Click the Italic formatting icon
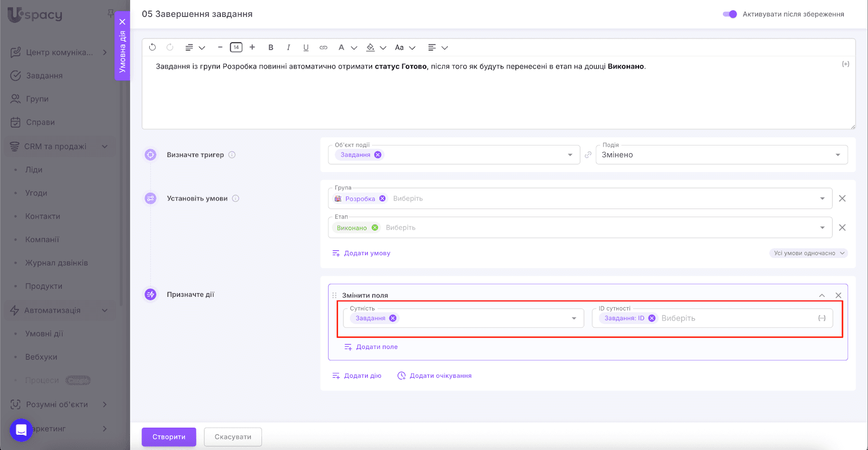This screenshot has height=450, width=868. coord(289,48)
